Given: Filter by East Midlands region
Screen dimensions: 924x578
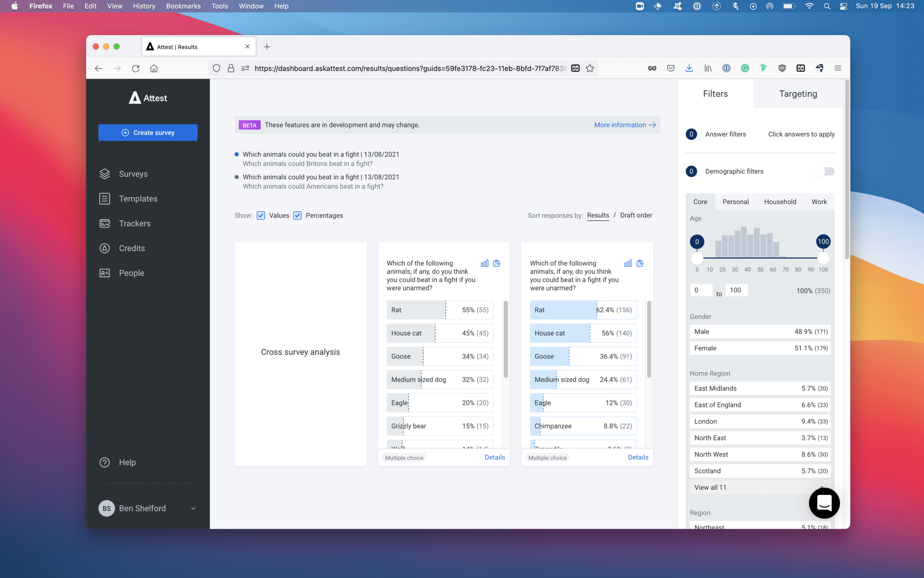Looking at the screenshot, I should coord(760,388).
